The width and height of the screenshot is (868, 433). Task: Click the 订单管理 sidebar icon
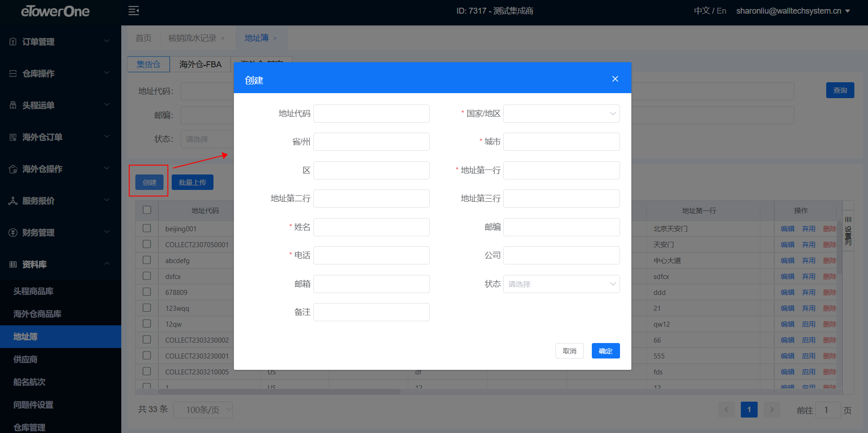coord(13,42)
